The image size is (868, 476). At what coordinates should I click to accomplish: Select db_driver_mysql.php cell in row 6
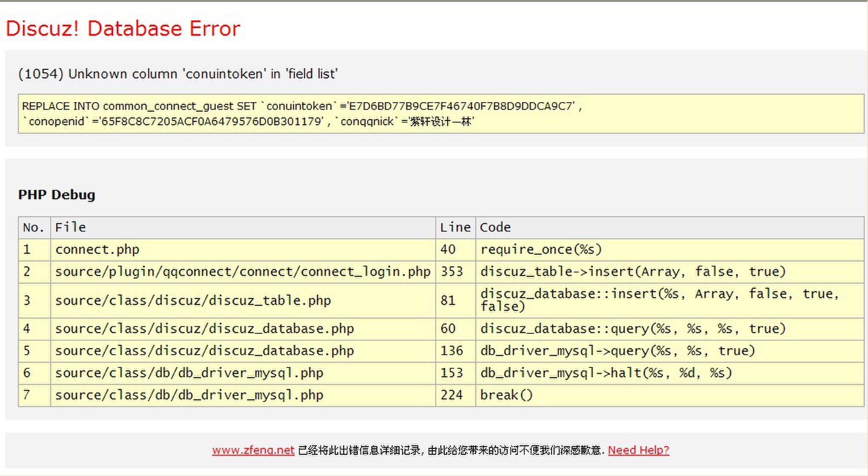(x=243, y=373)
